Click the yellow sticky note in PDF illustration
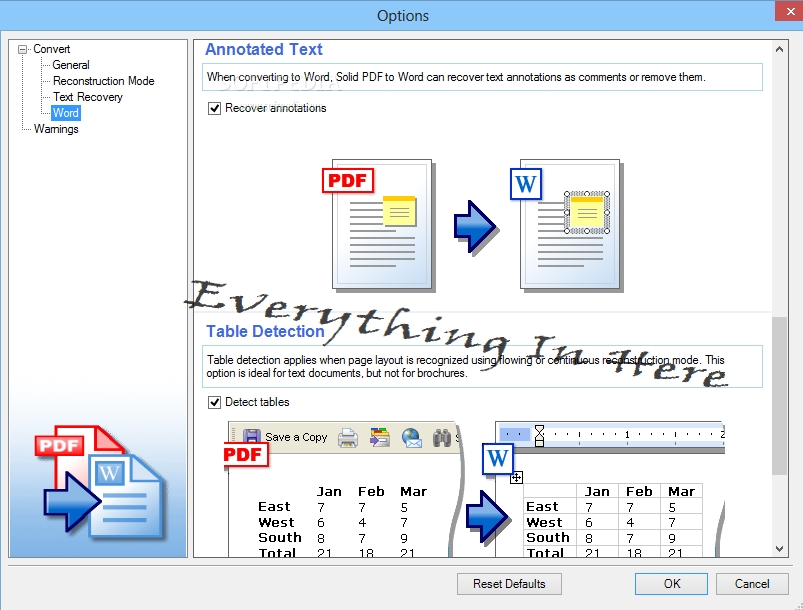 coord(399,211)
